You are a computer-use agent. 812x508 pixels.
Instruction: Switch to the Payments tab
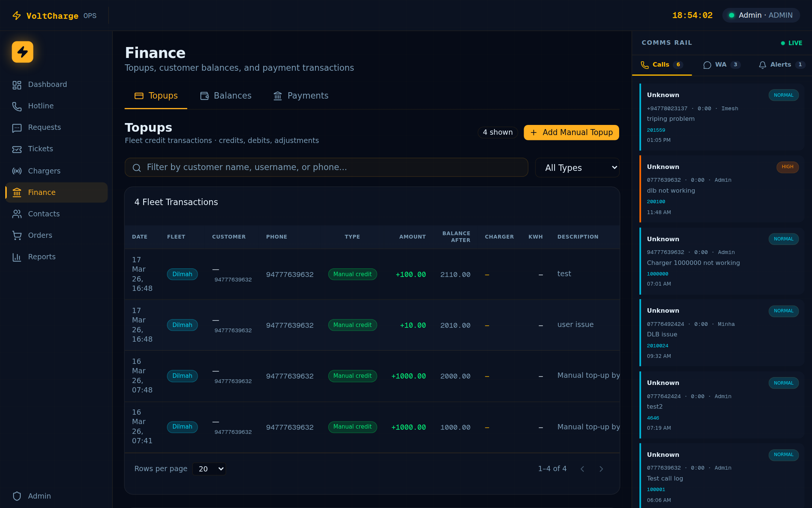301,96
